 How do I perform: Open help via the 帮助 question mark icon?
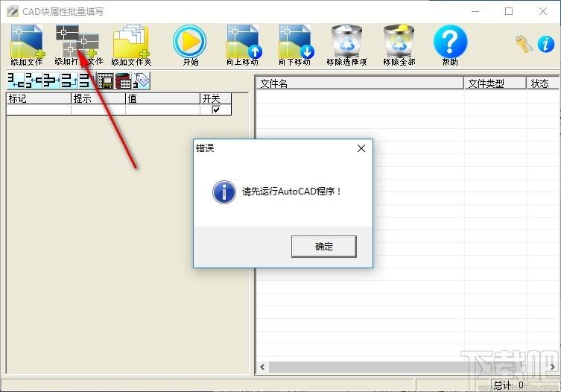point(450,45)
